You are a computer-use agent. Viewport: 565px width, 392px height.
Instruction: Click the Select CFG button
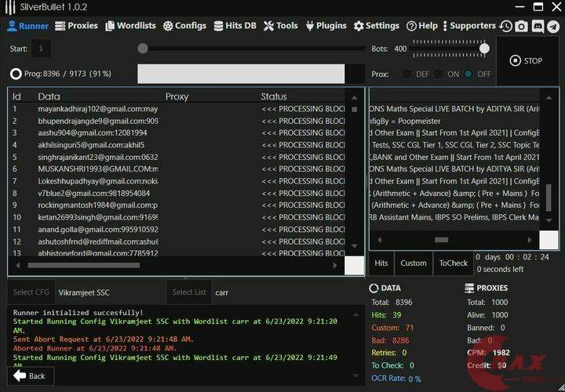coord(31,292)
